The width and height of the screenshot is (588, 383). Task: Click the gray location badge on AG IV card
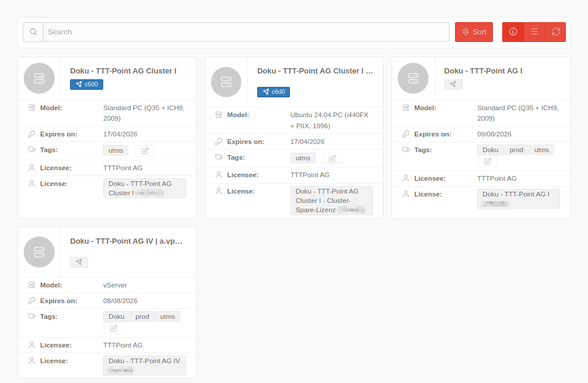pyautogui.click(x=79, y=262)
